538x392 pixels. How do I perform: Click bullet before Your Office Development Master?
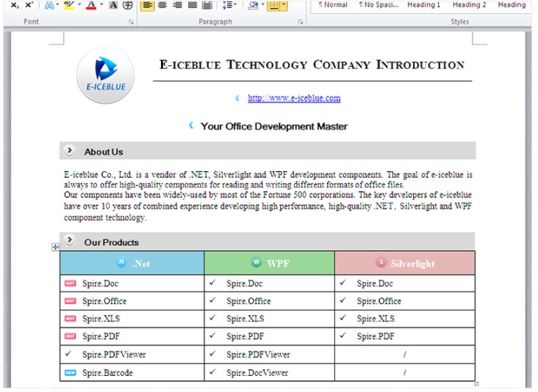click(191, 126)
